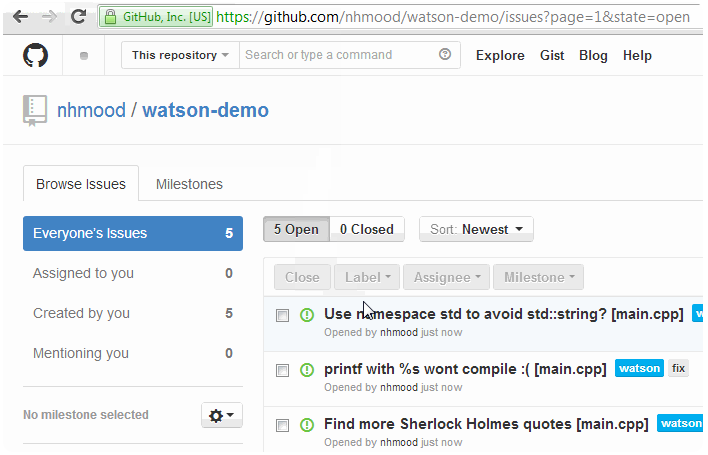
Task: Click the notifications indicator dot
Action: click(84, 56)
